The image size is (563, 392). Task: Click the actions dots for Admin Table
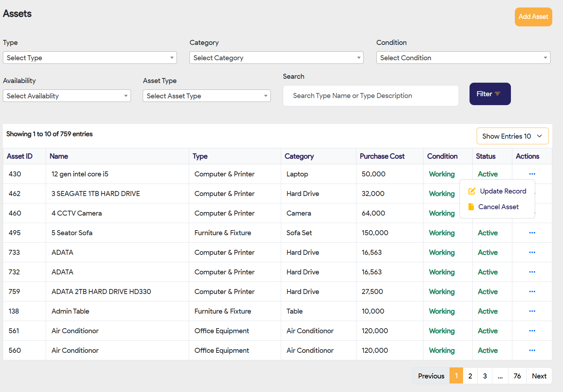pyautogui.click(x=532, y=311)
